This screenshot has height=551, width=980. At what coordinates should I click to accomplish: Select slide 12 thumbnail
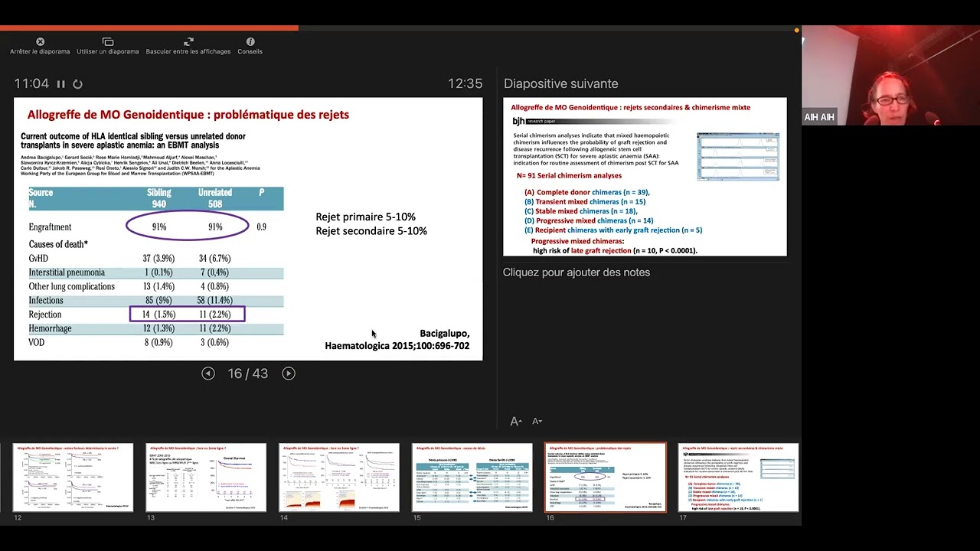pyautogui.click(x=73, y=477)
